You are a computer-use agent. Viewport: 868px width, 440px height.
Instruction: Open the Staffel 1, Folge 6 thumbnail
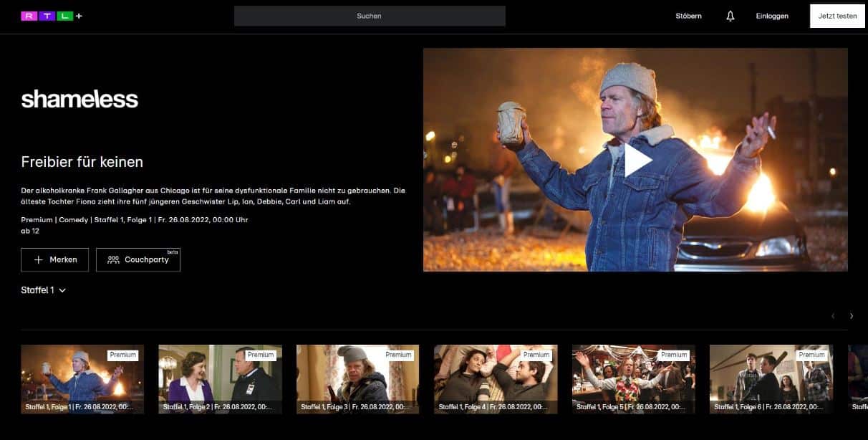pos(771,379)
